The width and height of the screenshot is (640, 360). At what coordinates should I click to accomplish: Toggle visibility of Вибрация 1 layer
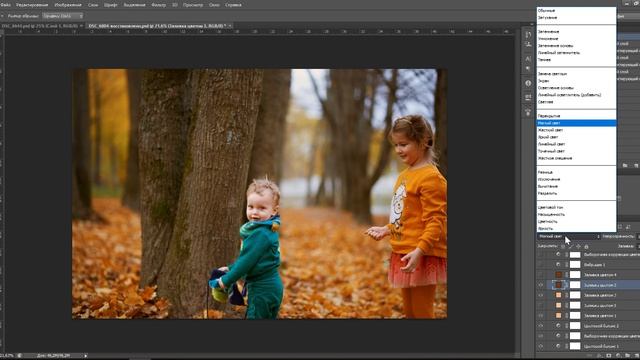(541, 264)
